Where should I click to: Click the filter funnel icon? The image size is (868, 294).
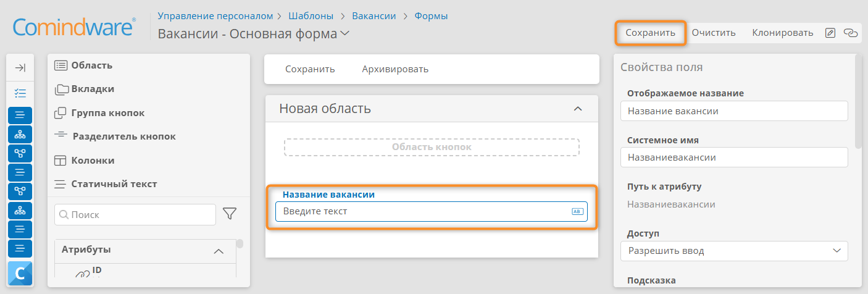pyautogui.click(x=230, y=214)
